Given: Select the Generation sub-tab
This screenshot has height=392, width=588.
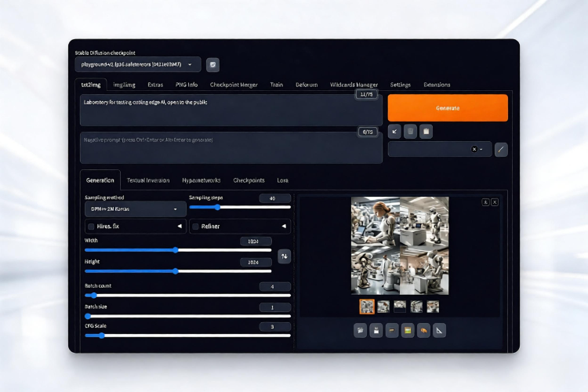Looking at the screenshot, I should click(x=100, y=180).
